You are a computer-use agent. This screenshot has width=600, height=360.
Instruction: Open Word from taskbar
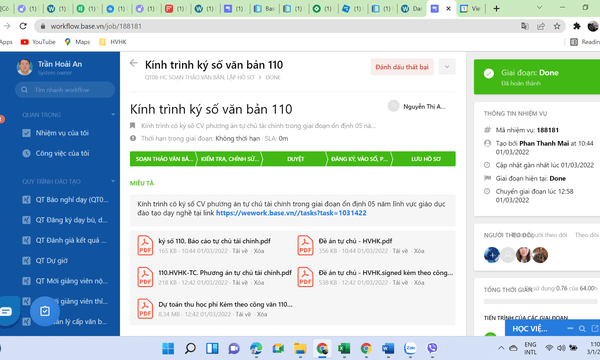(x=388, y=348)
